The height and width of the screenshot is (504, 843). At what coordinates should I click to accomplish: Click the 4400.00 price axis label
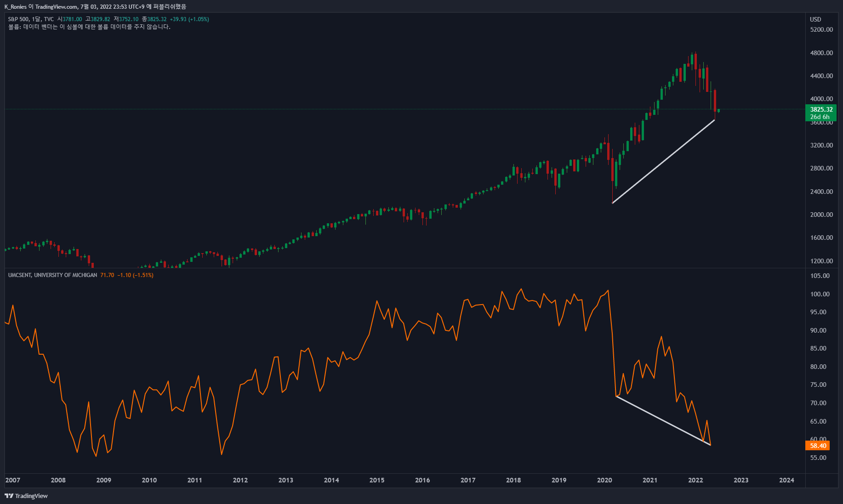[x=821, y=76]
